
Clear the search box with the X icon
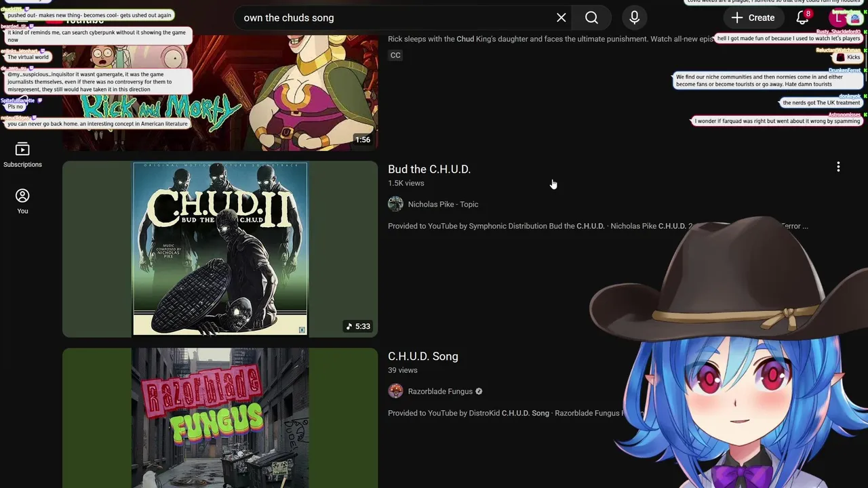point(561,18)
